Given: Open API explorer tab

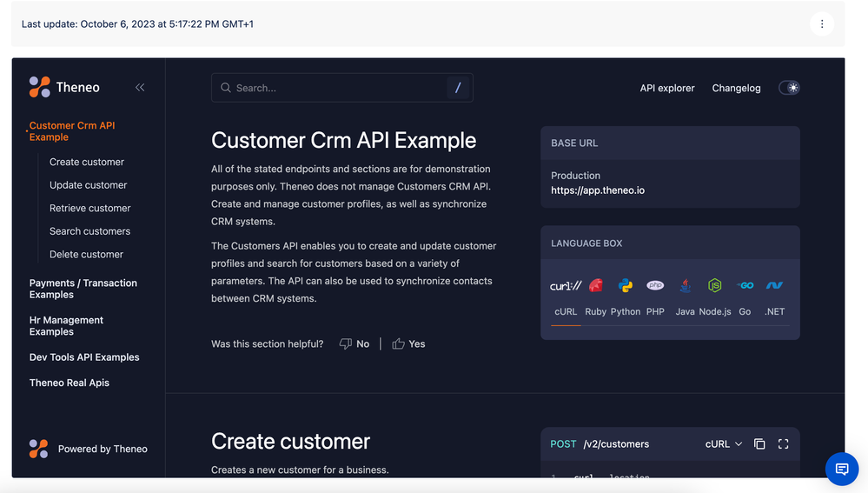Looking at the screenshot, I should point(667,88).
